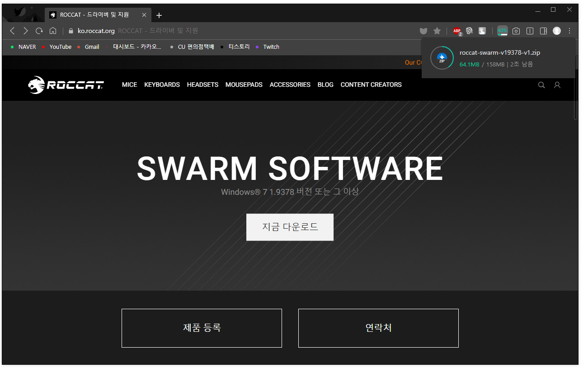This screenshot has height=377, width=588.
Task: Reload the current page
Action: point(39,31)
